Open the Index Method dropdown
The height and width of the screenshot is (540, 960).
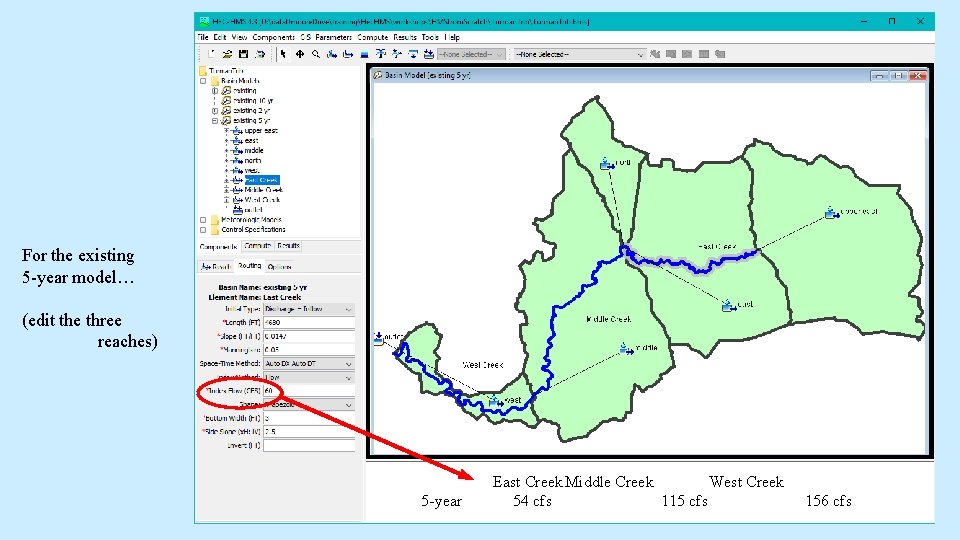pos(309,378)
